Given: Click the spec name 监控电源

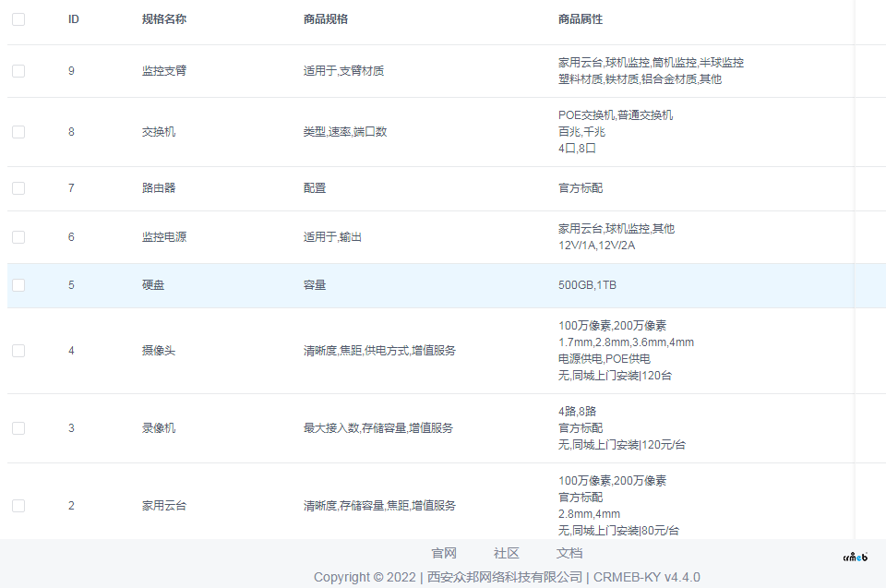Looking at the screenshot, I should (x=164, y=237).
